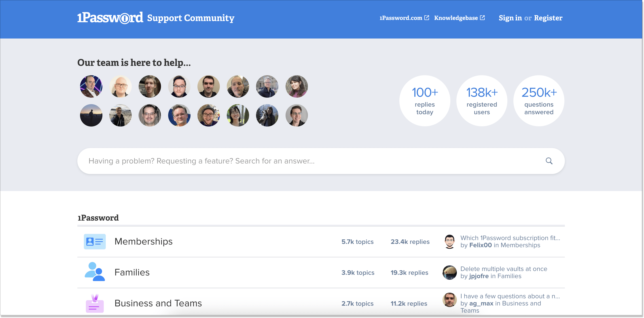Click the Memberships ID card icon
The image size is (644, 318).
click(95, 241)
